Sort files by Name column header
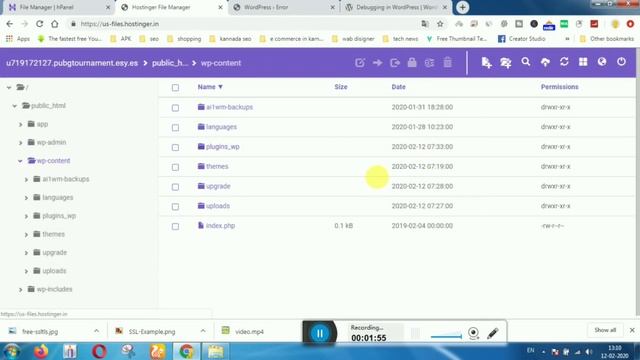The width and height of the screenshot is (640, 360). pos(210,87)
